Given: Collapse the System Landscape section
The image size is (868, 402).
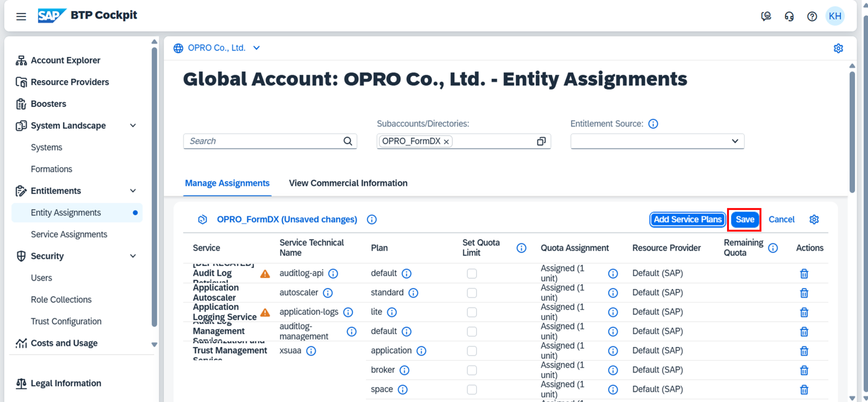Looking at the screenshot, I should 133,126.
